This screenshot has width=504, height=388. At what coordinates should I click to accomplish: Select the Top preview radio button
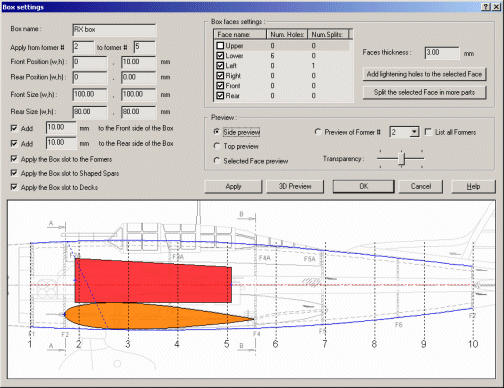click(217, 146)
